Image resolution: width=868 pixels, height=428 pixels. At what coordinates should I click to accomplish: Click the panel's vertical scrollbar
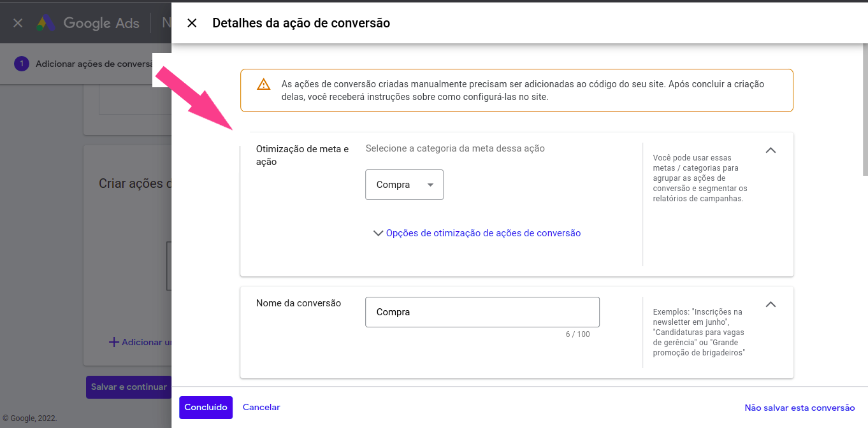pyautogui.click(x=865, y=110)
